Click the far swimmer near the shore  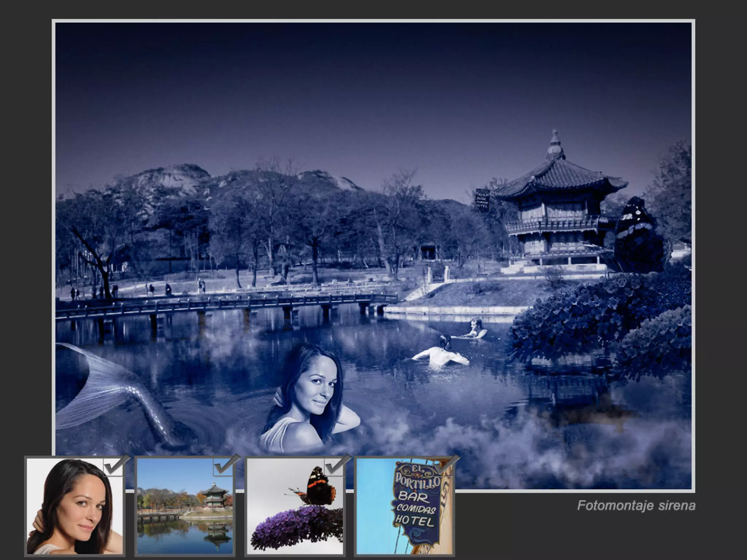(x=475, y=327)
